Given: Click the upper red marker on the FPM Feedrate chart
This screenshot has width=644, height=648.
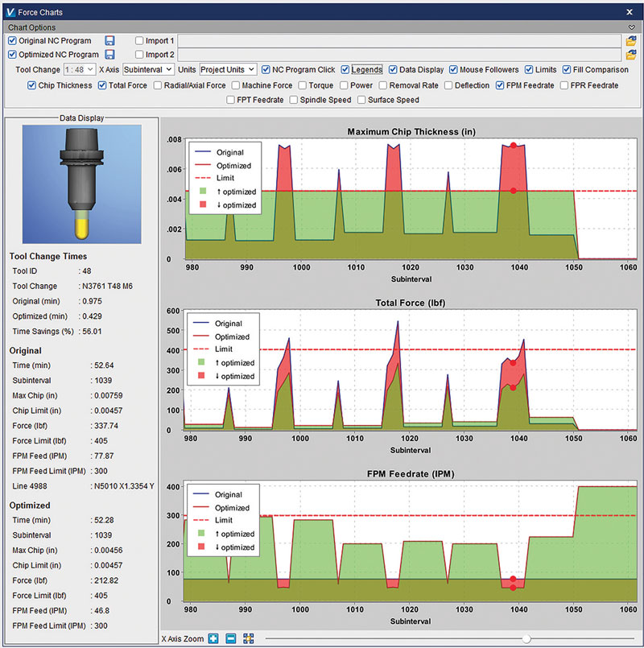Looking at the screenshot, I should point(513,579).
